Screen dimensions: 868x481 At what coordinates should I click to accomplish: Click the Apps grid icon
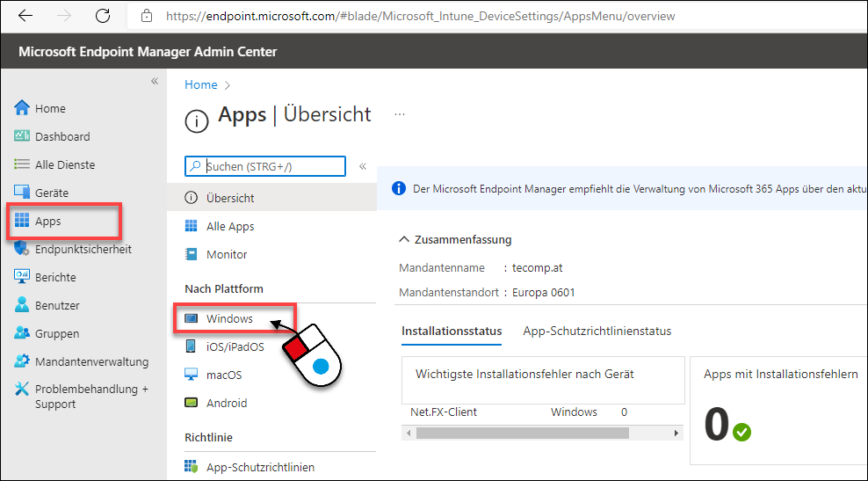[21, 221]
